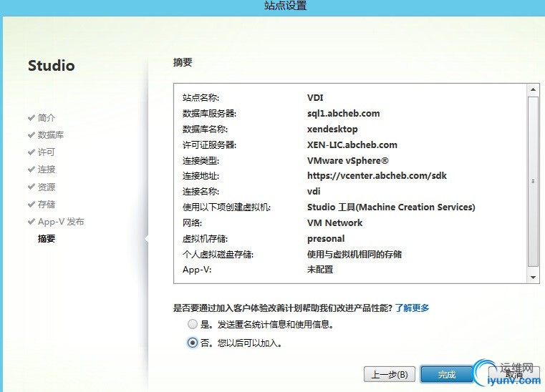The width and height of the screenshot is (545, 392).
Task: Click the 站点设置 window title
Action: 285,6
